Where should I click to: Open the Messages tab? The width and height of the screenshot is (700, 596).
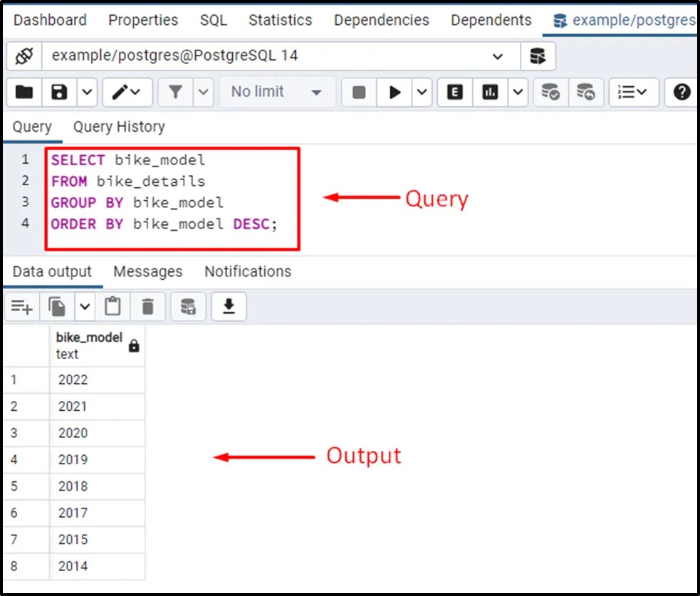(x=147, y=271)
